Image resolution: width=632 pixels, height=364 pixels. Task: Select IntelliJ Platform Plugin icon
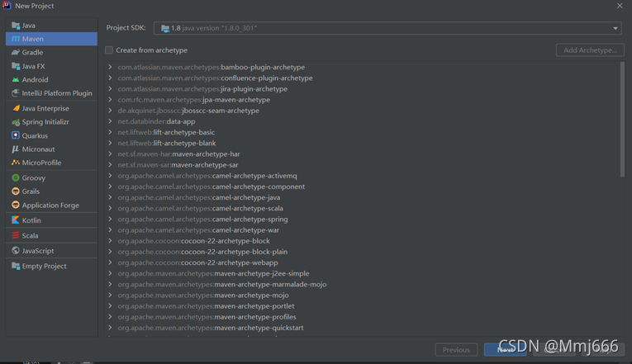[16, 93]
